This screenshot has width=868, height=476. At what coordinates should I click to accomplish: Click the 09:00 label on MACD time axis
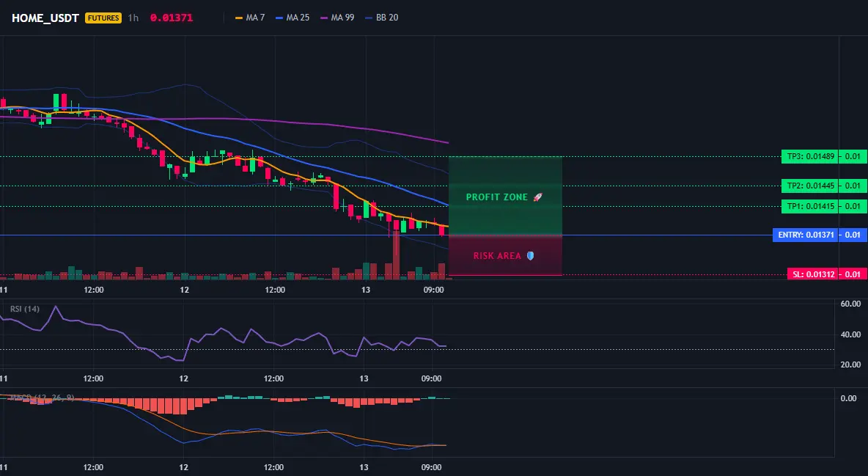point(431,467)
